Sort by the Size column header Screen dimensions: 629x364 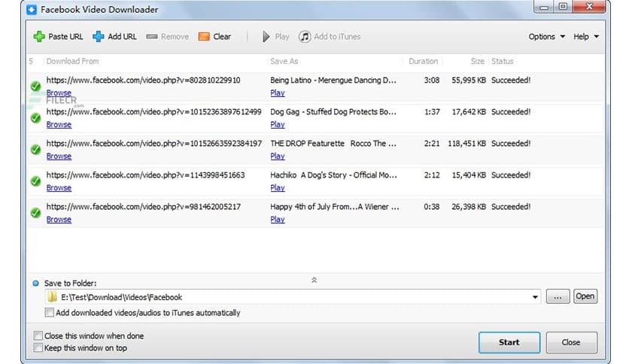[477, 62]
